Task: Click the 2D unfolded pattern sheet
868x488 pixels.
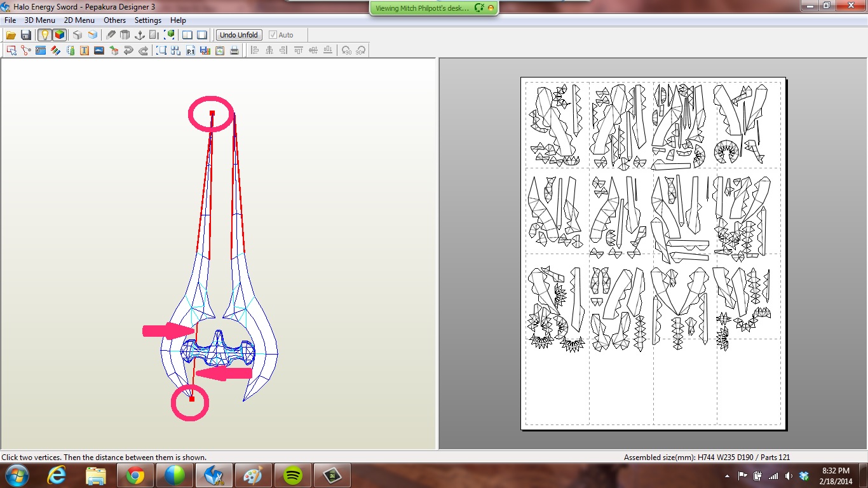Action: 653,254
